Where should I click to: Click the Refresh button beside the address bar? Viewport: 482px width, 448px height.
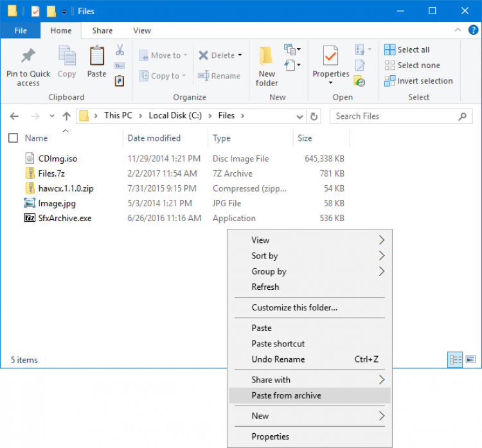(314, 116)
